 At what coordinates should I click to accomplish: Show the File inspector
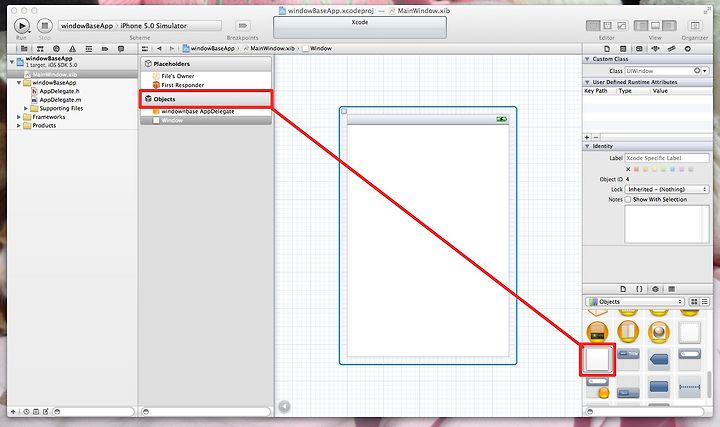pyautogui.click(x=607, y=49)
